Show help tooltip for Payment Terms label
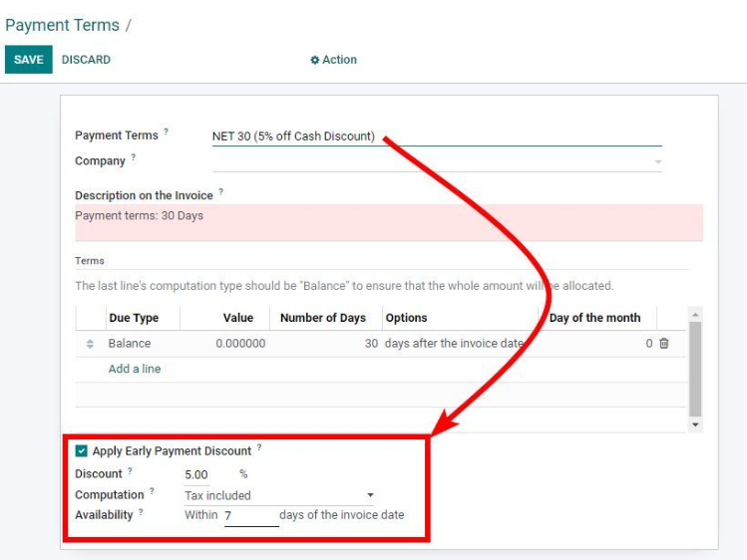The image size is (747, 560). [166, 132]
